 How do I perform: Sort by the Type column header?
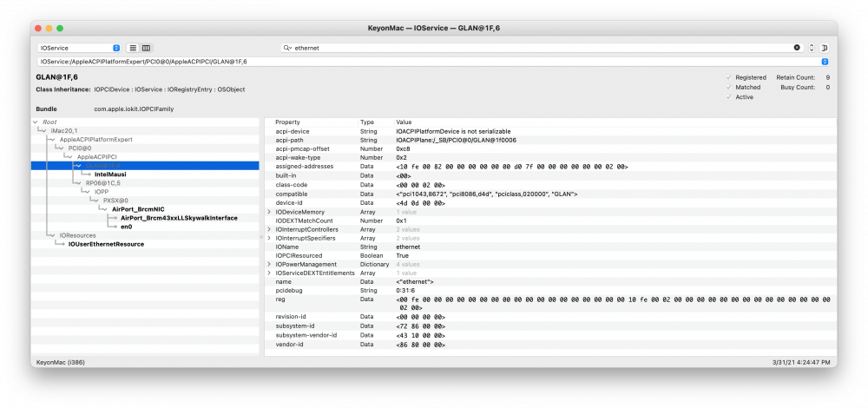coord(367,122)
